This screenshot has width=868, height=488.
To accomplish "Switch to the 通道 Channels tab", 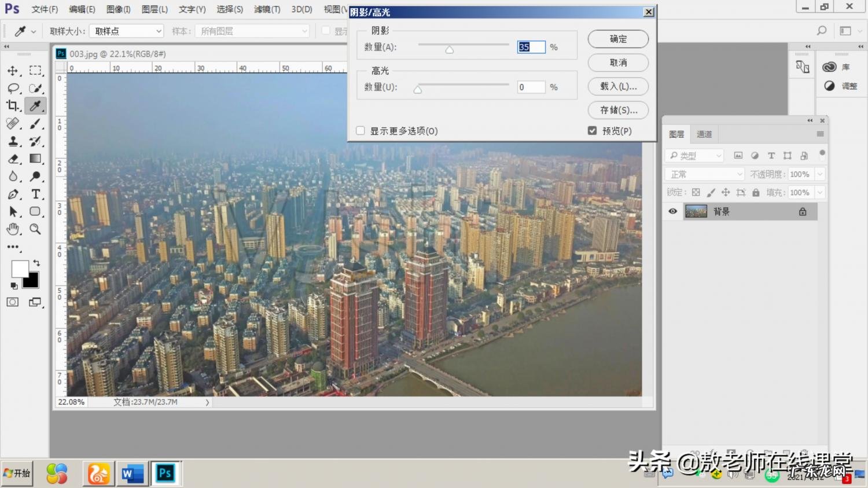I will 704,134.
